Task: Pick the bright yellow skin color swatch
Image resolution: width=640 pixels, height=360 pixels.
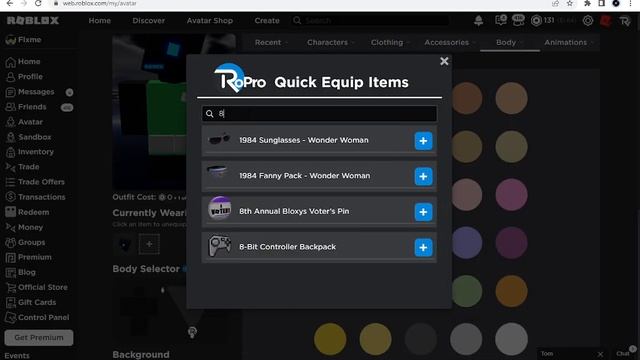Action: (x=330, y=339)
